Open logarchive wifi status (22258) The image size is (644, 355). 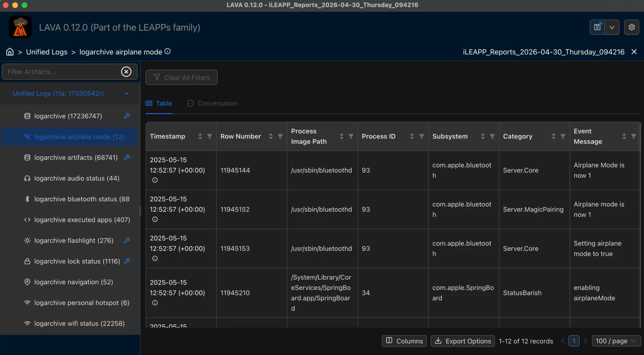[x=70, y=324]
